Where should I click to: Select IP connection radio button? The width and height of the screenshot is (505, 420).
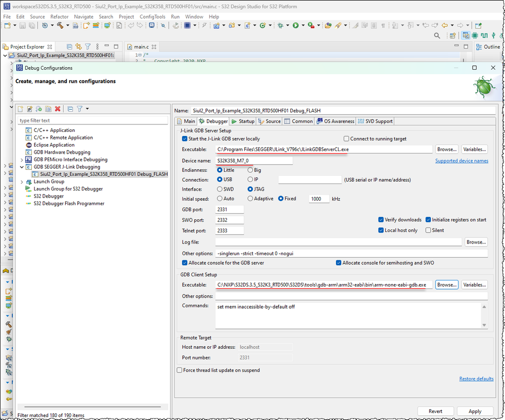(x=250, y=179)
